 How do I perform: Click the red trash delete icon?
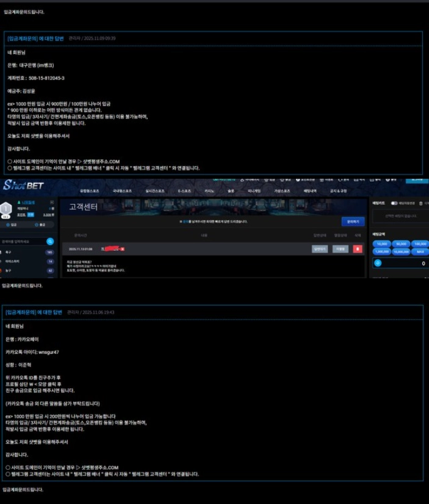tap(358, 249)
